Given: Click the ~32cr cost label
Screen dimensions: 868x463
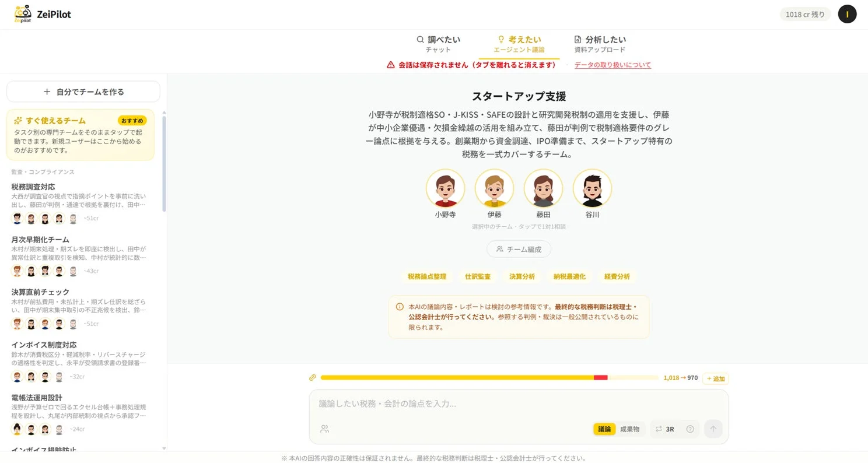Looking at the screenshot, I should 77,377.
